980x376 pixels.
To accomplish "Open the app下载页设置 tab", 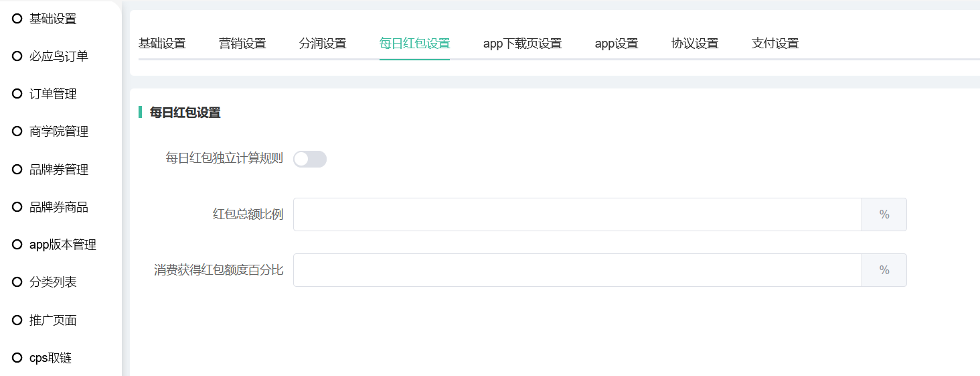I will pos(522,44).
